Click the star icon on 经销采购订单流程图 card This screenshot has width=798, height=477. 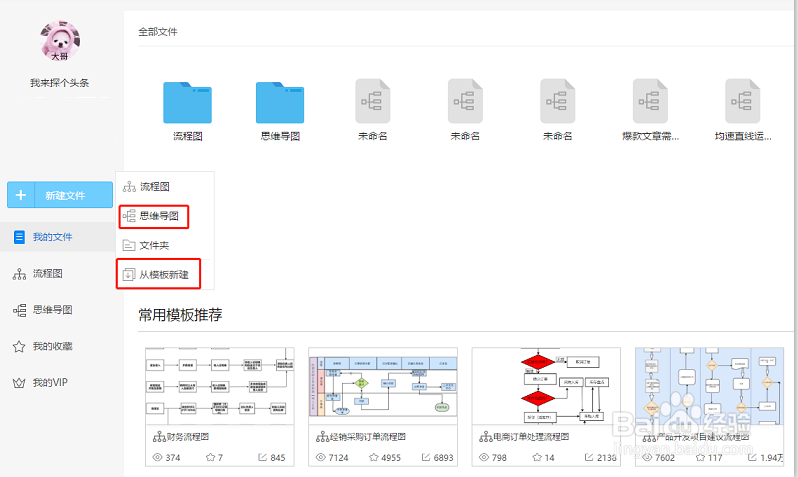374,457
